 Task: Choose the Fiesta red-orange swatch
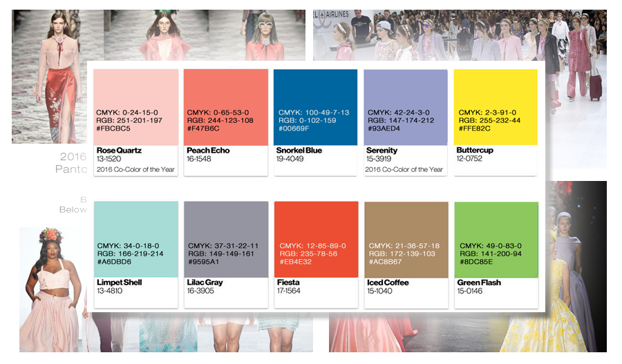click(x=316, y=239)
